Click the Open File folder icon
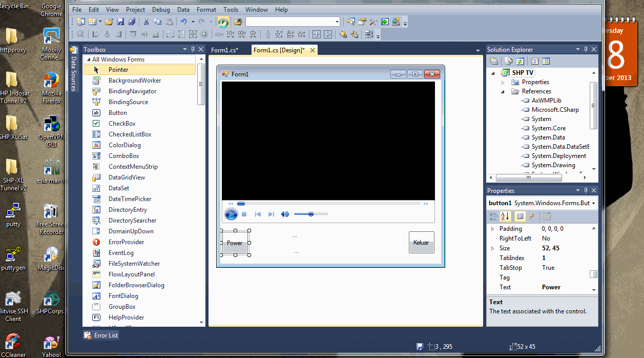 coord(109,22)
